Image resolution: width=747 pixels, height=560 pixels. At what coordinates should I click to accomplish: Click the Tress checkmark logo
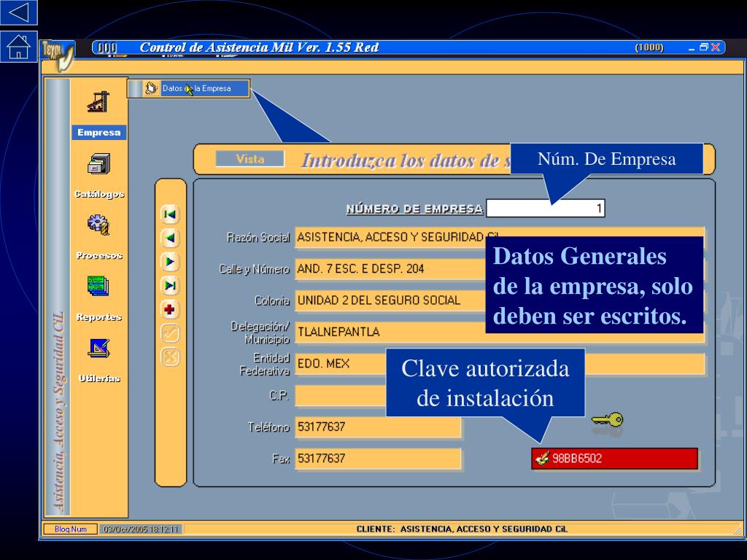[58, 55]
